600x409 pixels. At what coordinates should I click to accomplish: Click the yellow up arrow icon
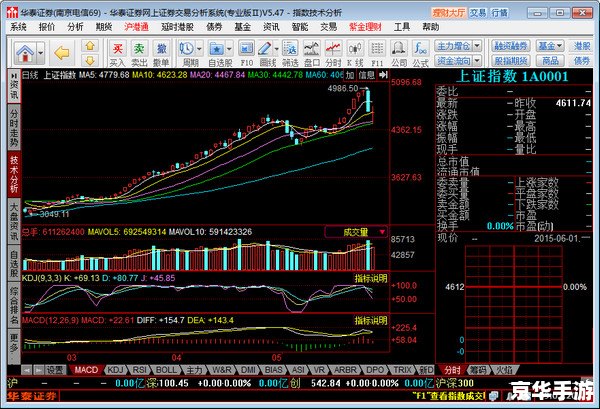90,46
